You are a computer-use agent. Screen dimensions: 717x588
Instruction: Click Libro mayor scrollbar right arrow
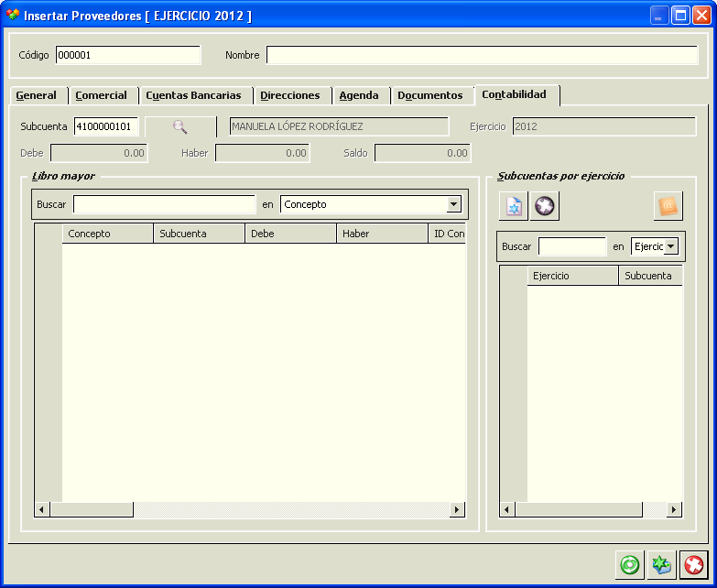pos(457,509)
